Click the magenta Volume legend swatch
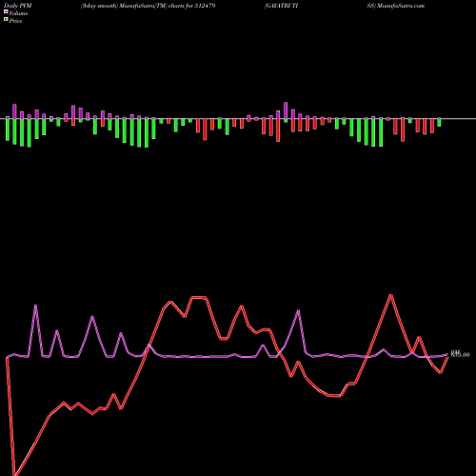This screenshot has width=476, height=476. [6, 11]
